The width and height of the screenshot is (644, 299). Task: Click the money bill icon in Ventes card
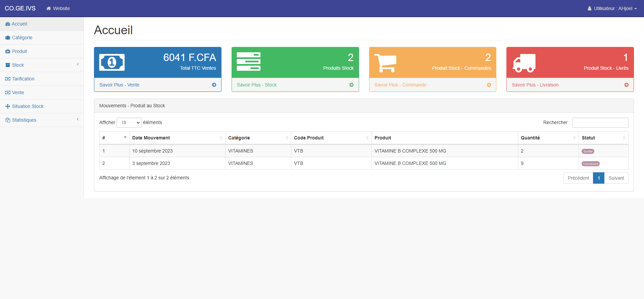tap(112, 62)
